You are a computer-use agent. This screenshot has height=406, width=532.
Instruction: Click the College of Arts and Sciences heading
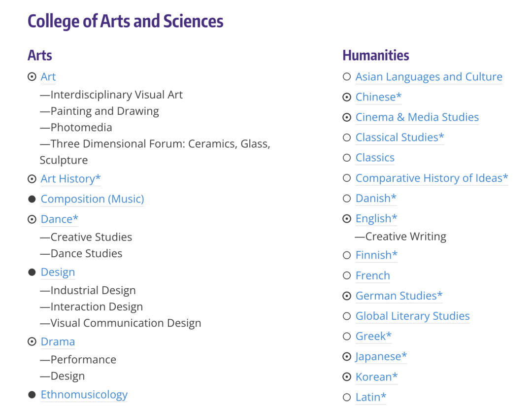point(125,21)
